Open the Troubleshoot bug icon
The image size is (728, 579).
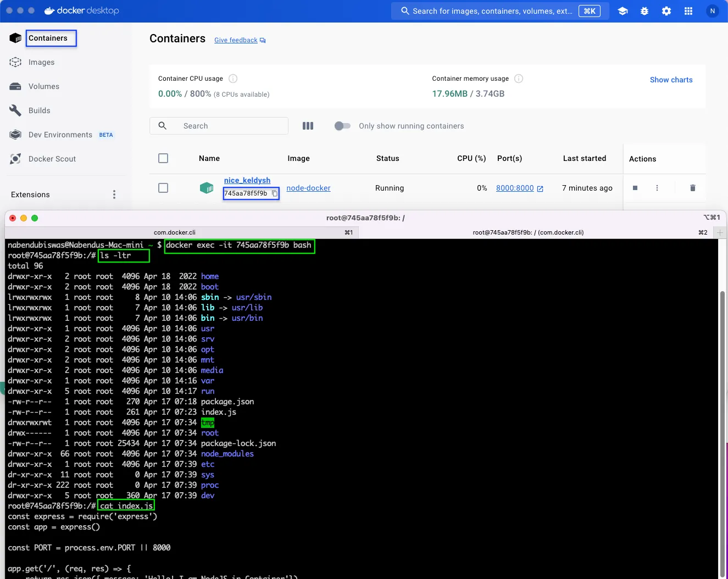click(x=644, y=11)
